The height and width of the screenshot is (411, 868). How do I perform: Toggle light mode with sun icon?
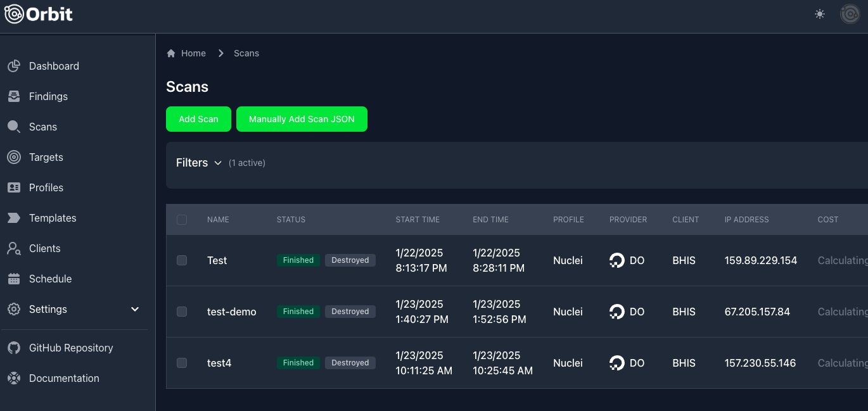point(820,14)
